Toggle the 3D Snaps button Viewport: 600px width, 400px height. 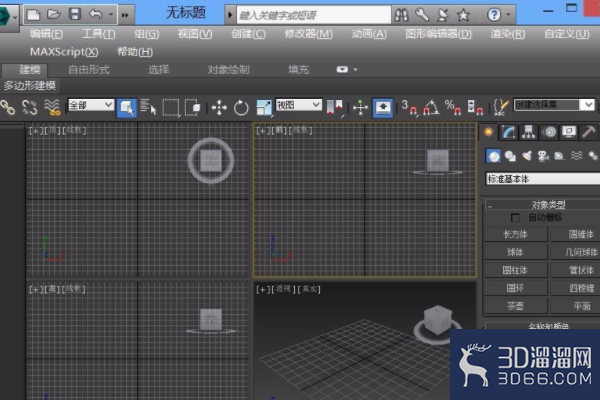409,108
